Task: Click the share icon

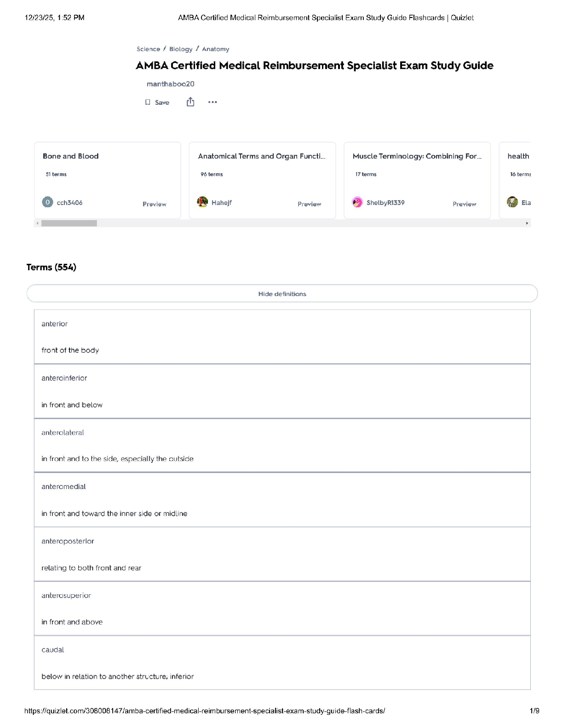Action: tap(190, 102)
